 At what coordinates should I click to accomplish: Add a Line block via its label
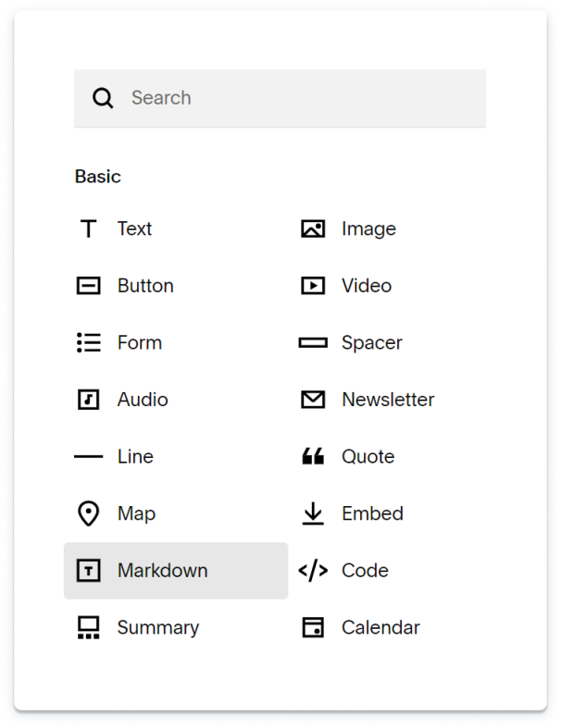point(135,456)
